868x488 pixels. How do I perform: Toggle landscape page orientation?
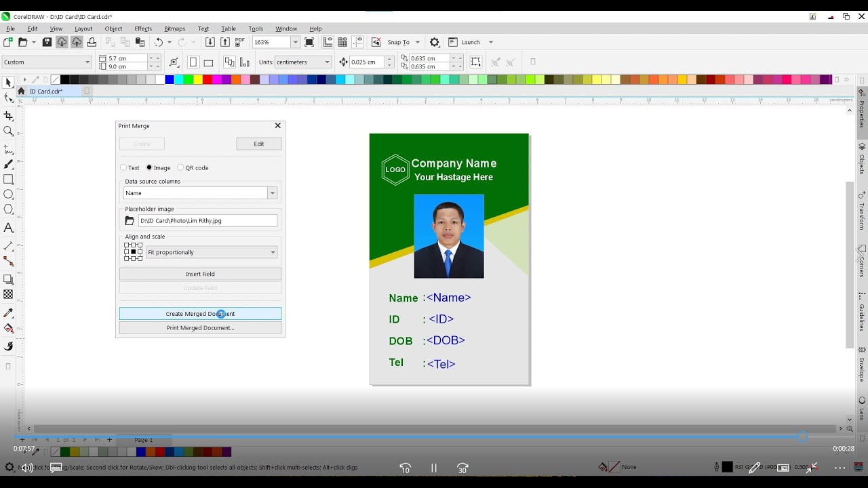click(x=208, y=62)
